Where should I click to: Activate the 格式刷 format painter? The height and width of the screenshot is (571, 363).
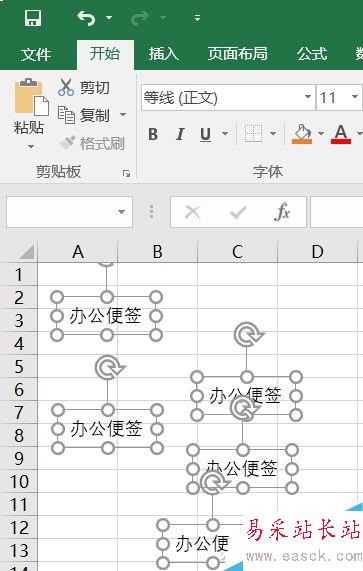(92, 143)
